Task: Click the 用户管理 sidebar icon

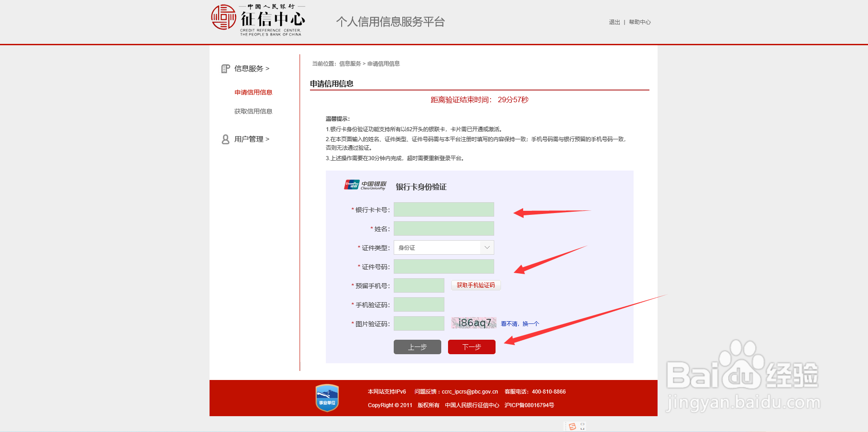Action: (x=225, y=139)
